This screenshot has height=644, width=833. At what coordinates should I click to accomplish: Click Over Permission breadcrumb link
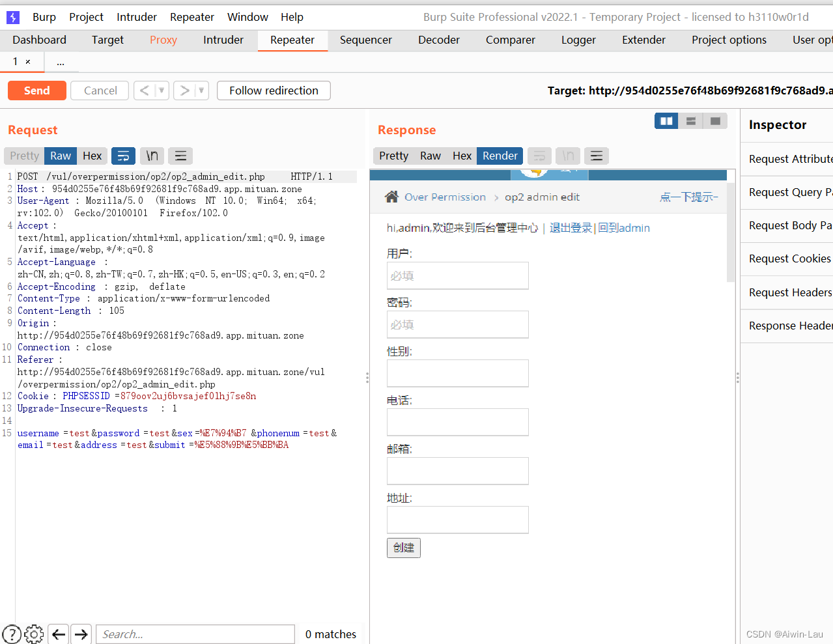coord(445,197)
